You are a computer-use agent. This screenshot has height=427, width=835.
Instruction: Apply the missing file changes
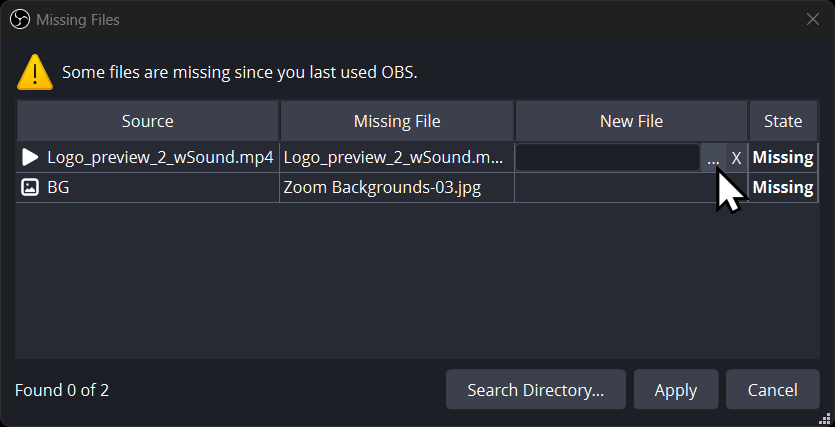(x=675, y=390)
